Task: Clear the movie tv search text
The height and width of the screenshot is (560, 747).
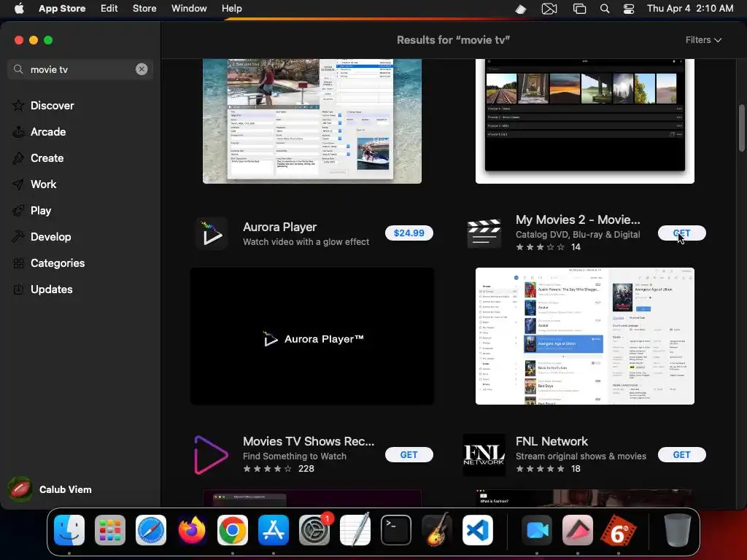Action: click(x=142, y=69)
